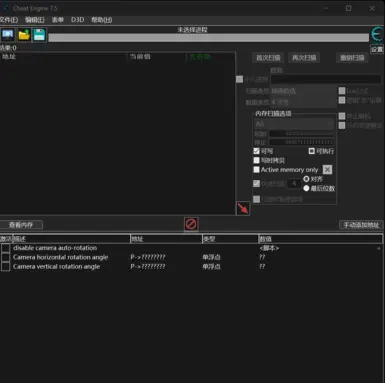Toggle the 可写 checkbox
Screen dimensions: 385x383
(x=256, y=151)
